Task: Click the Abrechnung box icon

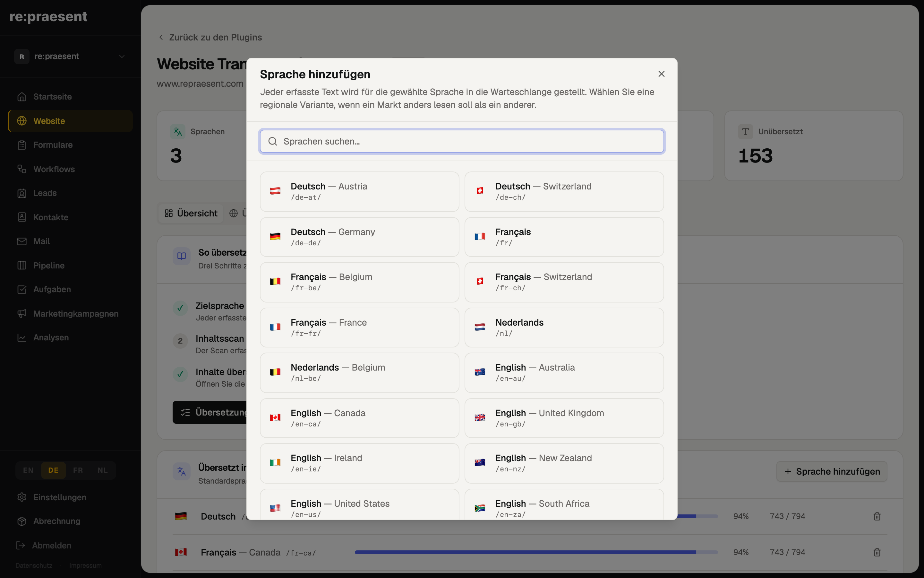Action: [x=22, y=521]
